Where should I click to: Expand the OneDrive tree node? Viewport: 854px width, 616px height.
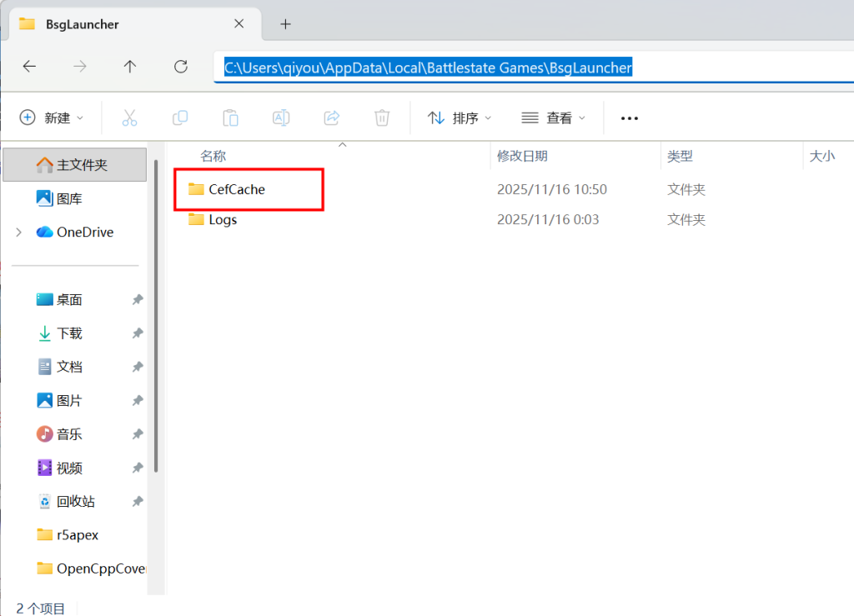pos(19,233)
